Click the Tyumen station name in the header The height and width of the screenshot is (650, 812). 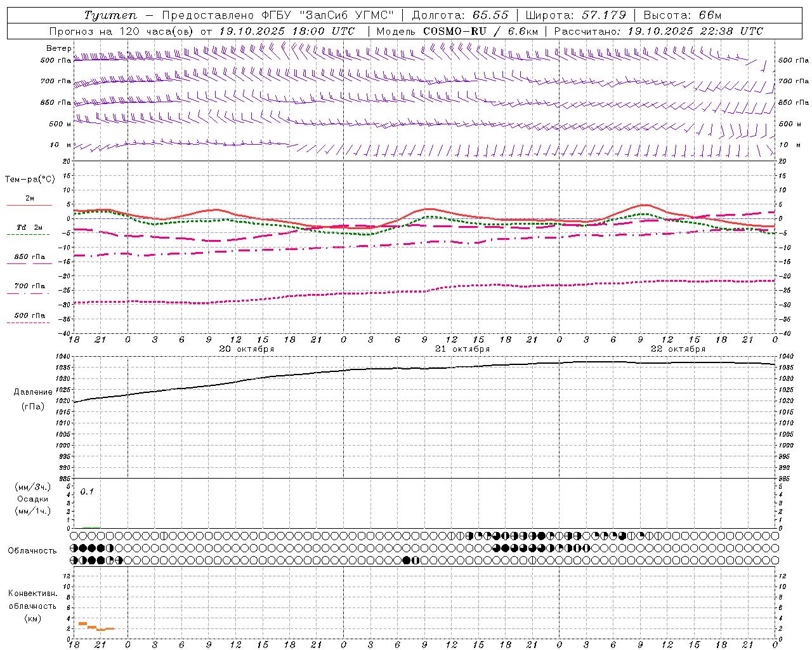point(110,15)
